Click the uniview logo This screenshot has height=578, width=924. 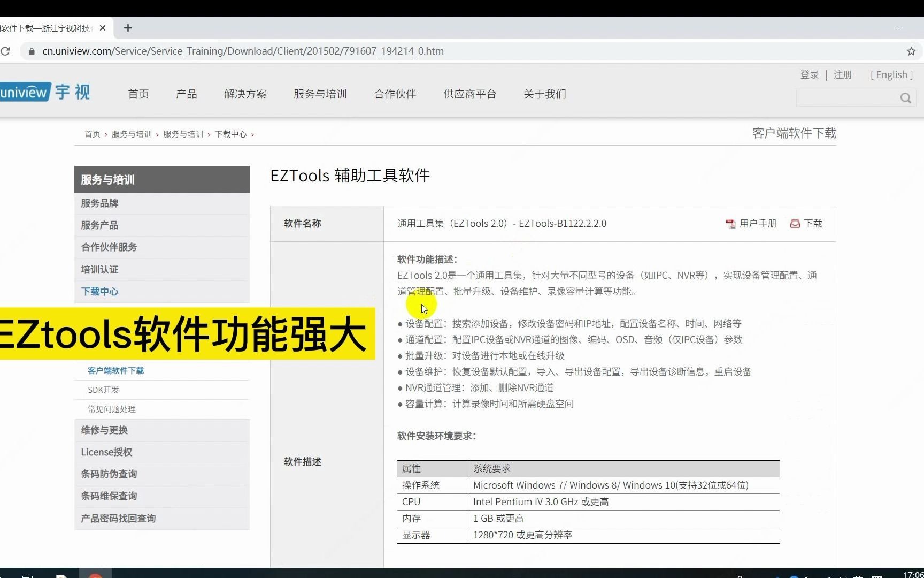click(x=45, y=92)
